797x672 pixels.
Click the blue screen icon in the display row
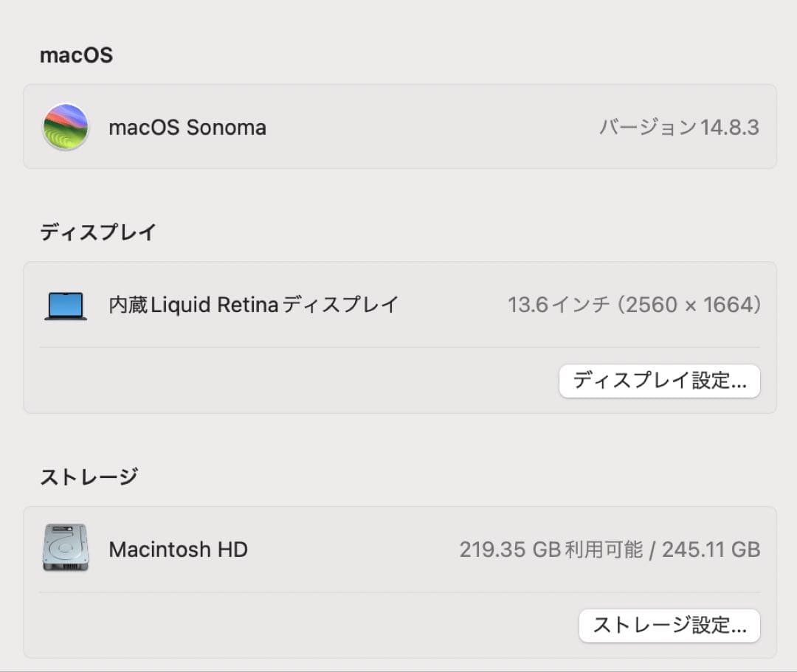click(65, 304)
